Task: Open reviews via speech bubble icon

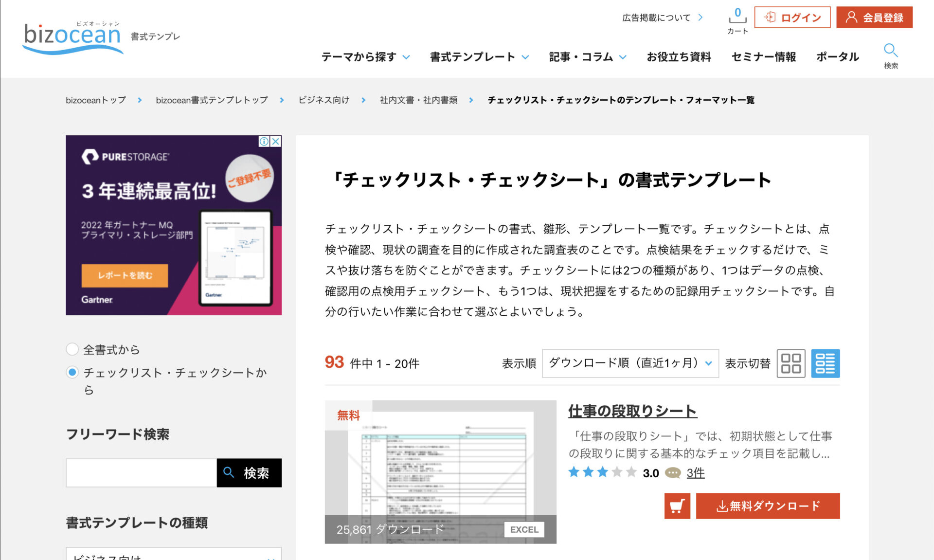Action: pyautogui.click(x=673, y=472)
